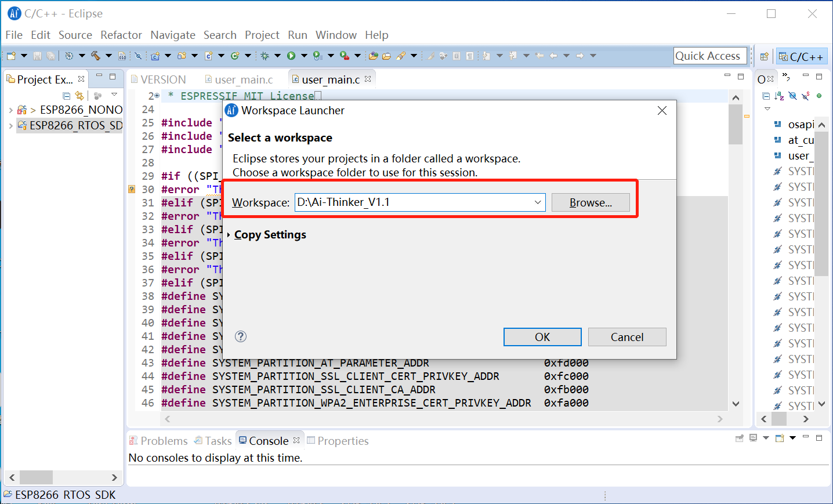Toggle Hide Fields in Outline view

point(792,96)
